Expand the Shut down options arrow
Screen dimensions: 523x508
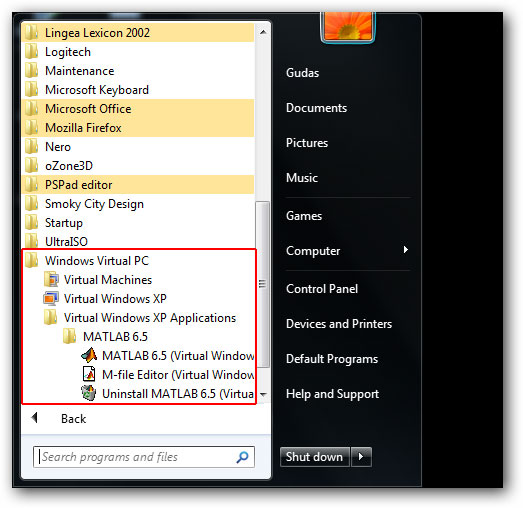361,457
